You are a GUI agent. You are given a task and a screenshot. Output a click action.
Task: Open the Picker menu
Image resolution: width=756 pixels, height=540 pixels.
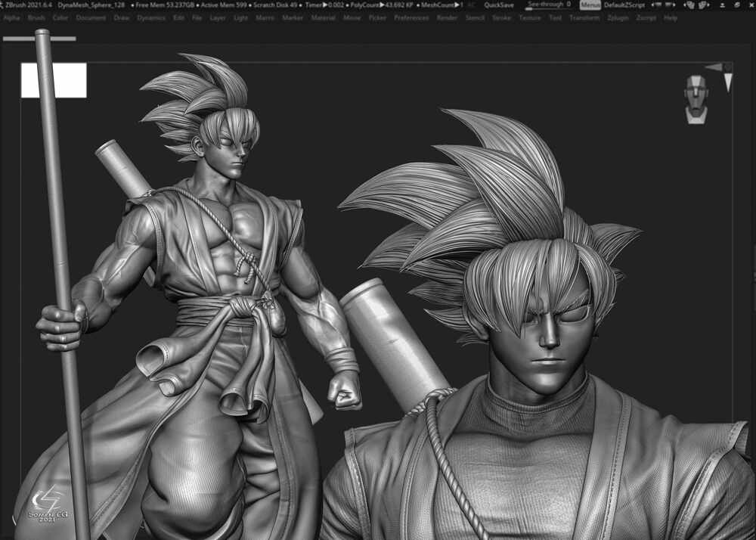click(377, 18)
